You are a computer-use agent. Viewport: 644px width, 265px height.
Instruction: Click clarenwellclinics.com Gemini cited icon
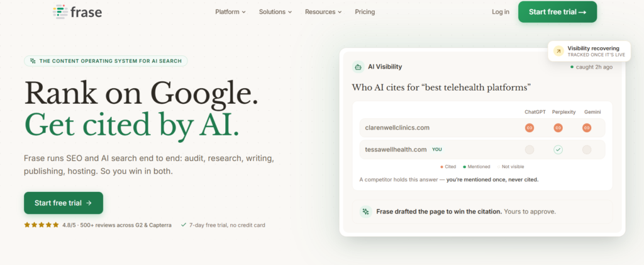(587, 128)
